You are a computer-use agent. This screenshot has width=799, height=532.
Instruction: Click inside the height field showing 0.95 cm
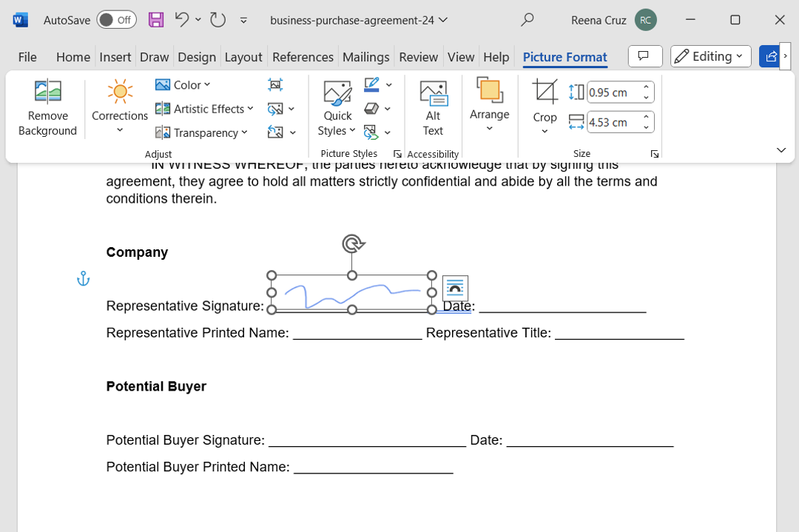pyautogui.click(x=614, y=92)
